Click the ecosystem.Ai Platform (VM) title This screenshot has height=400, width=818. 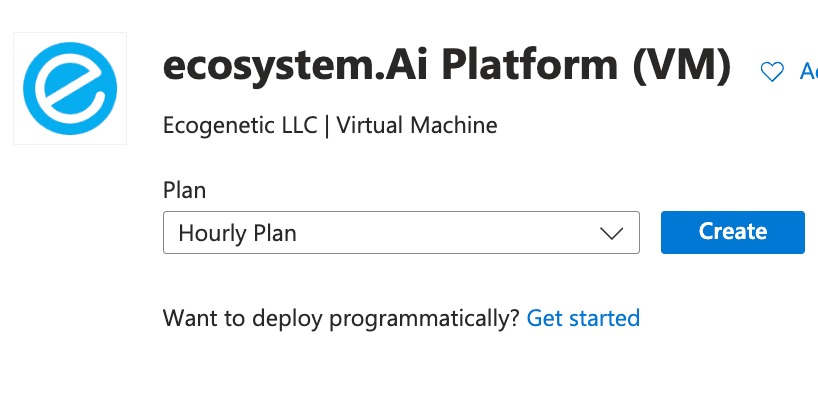(446, 68)
